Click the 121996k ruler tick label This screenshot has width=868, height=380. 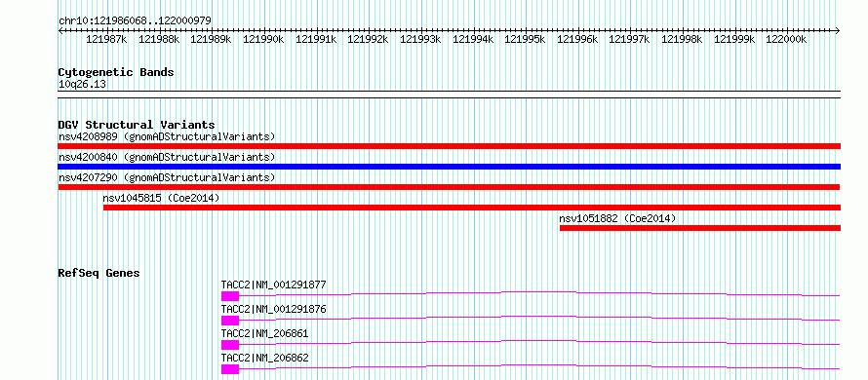pos(577,39)
